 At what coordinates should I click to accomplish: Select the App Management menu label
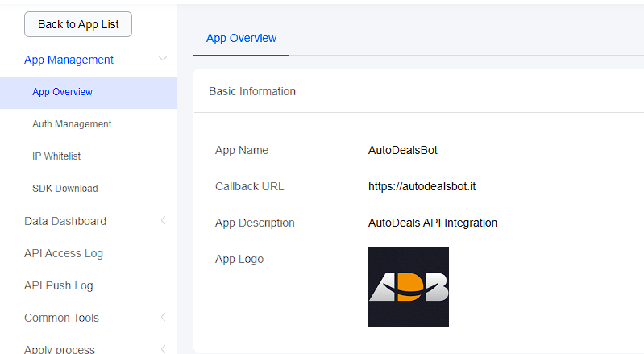tap(69, 60)
